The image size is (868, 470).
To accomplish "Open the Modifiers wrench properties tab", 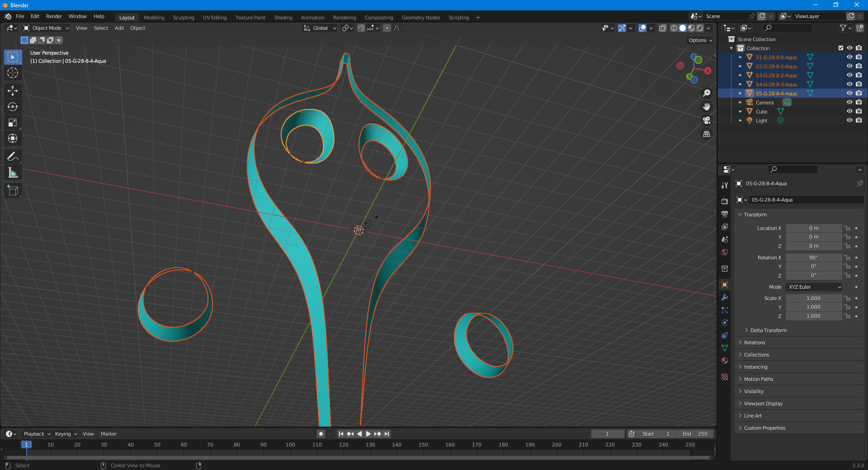I will (x=725, y=297).
